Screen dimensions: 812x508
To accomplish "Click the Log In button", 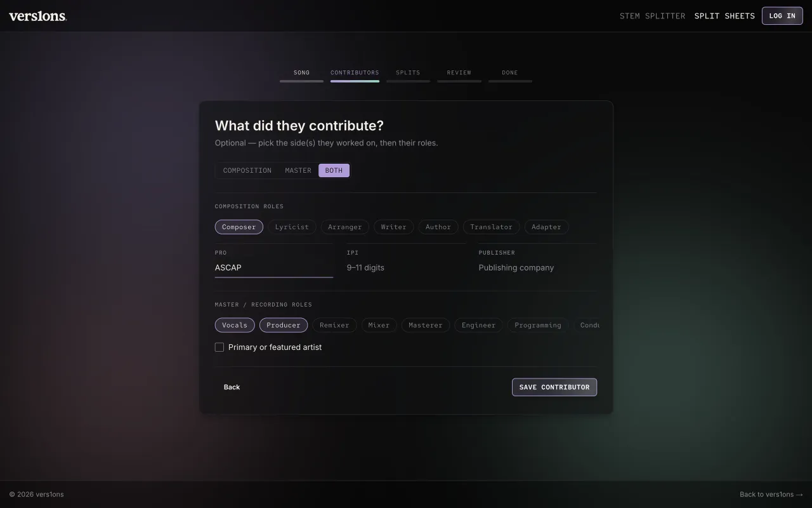I will pos(782,16).
